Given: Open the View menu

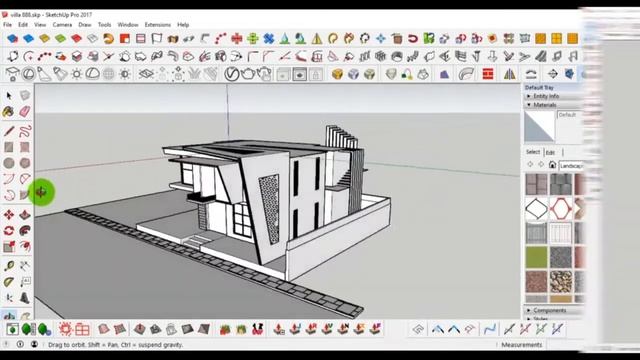Looking at the screenshot, I should point(40,25).
